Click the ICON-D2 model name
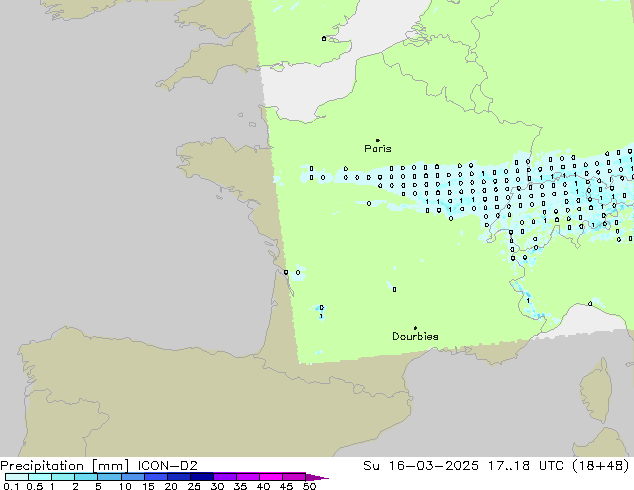This screenshot has height=490, width=634. pos(167,466)
